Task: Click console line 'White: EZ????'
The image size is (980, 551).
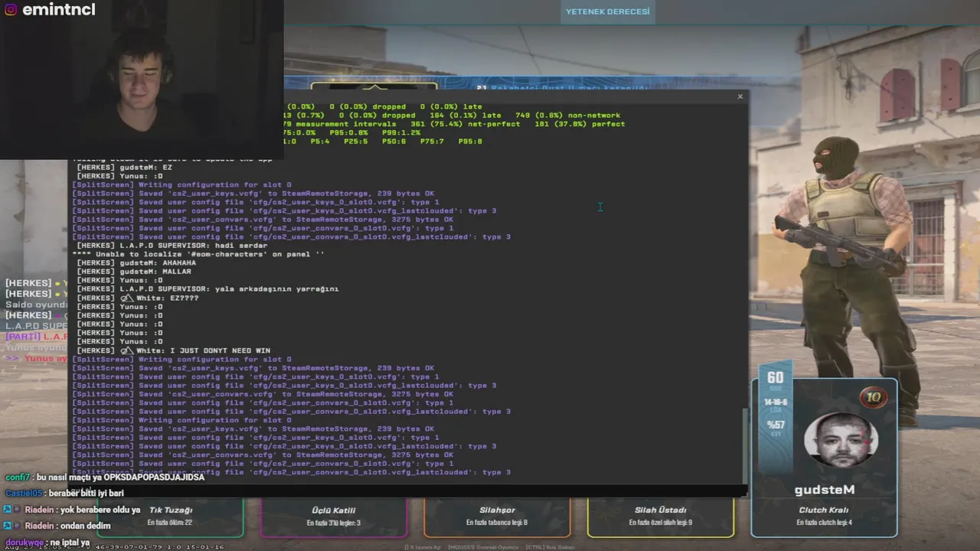Action: tap(138, 298)
